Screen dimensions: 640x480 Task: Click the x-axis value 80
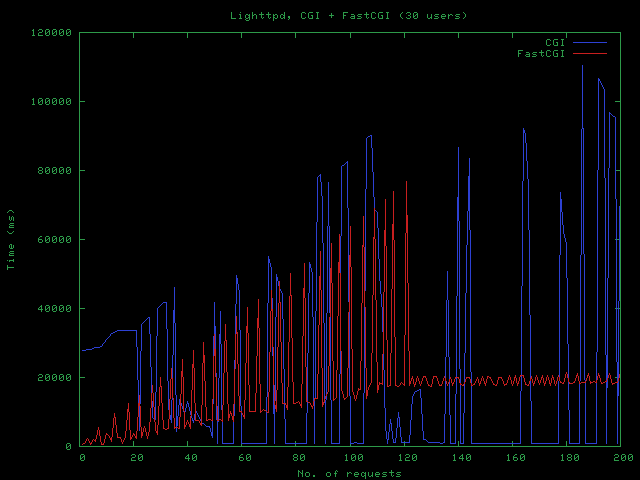click(299, 458)
